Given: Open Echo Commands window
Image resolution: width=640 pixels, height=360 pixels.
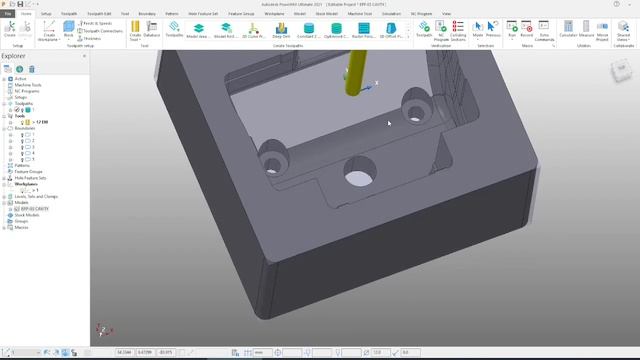Looking at the screenshot, I should (544, 31).
